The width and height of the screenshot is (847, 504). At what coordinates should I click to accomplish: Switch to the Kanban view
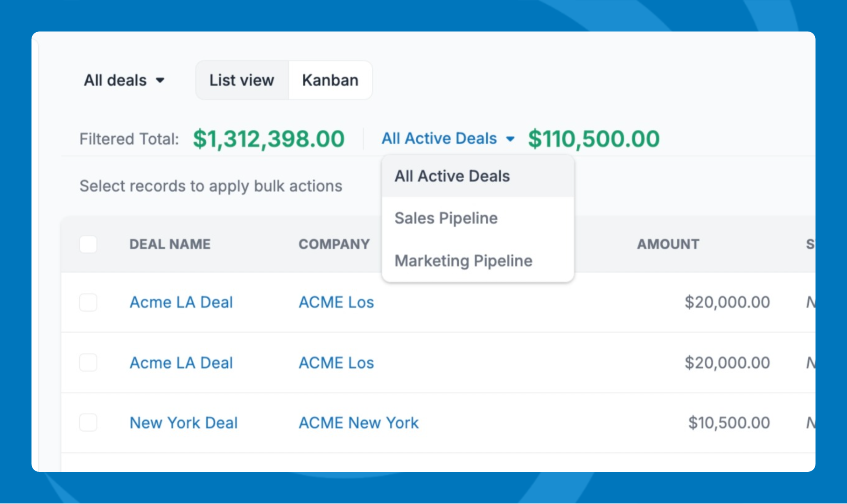click(x=330, y=80)
